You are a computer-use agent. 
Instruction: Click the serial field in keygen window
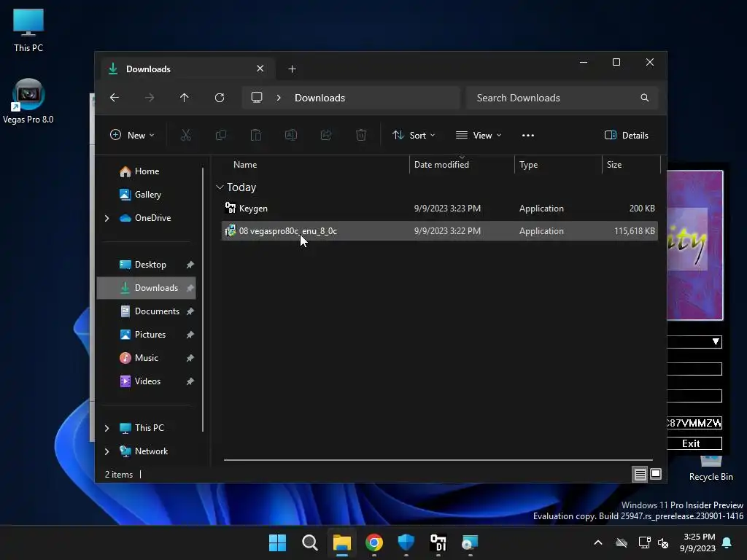[694, 423]
